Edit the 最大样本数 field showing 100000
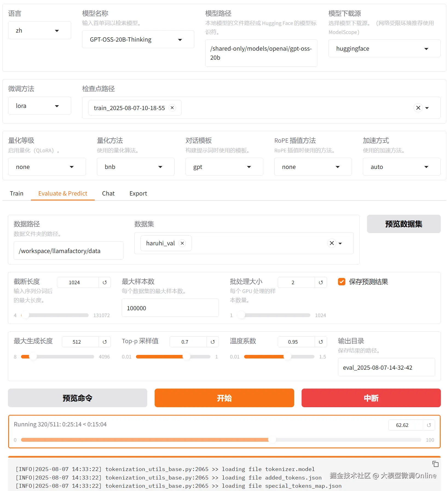 click(x=170, y=308)
